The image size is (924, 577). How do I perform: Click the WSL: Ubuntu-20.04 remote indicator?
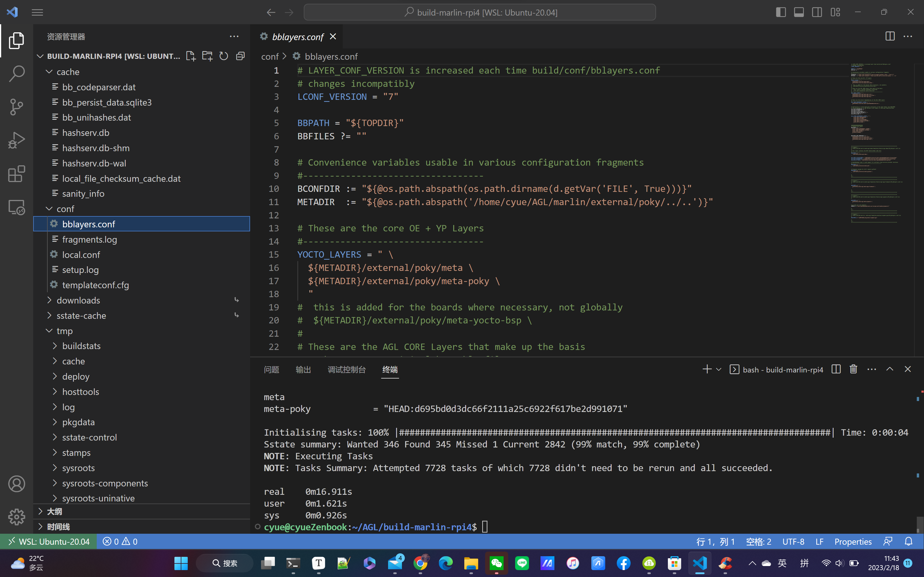[49, 542]
